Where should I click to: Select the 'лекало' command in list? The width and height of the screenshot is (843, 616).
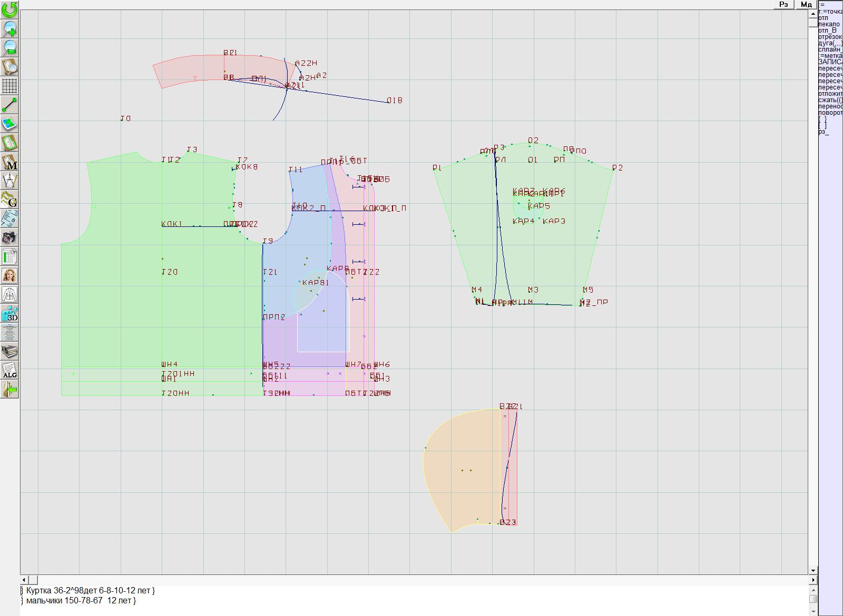point(829,24)
